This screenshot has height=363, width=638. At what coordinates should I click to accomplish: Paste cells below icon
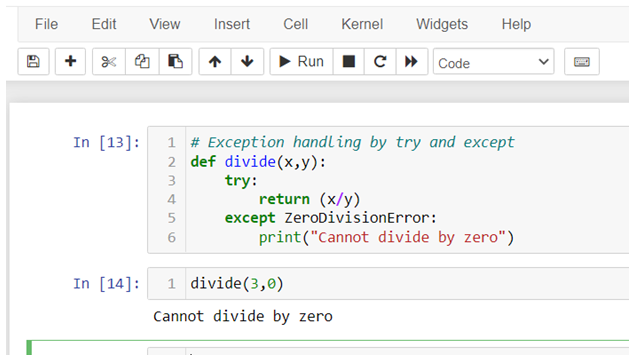click(x=175, y=61)
